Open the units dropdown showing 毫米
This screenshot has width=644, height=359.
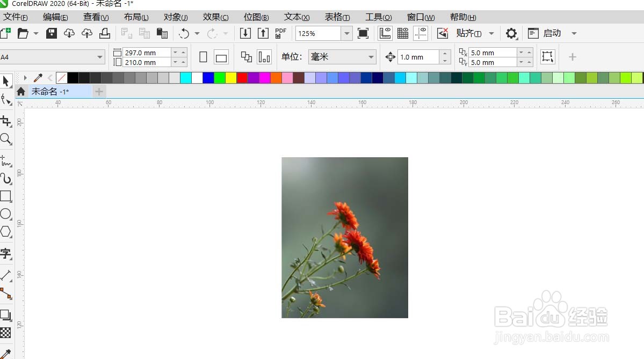[371, 56]
